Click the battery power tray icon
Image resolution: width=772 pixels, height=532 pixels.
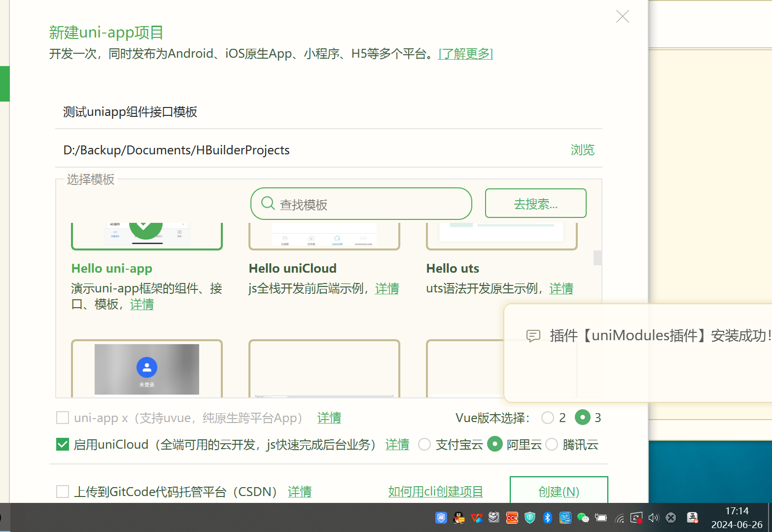tap(600, 517)
